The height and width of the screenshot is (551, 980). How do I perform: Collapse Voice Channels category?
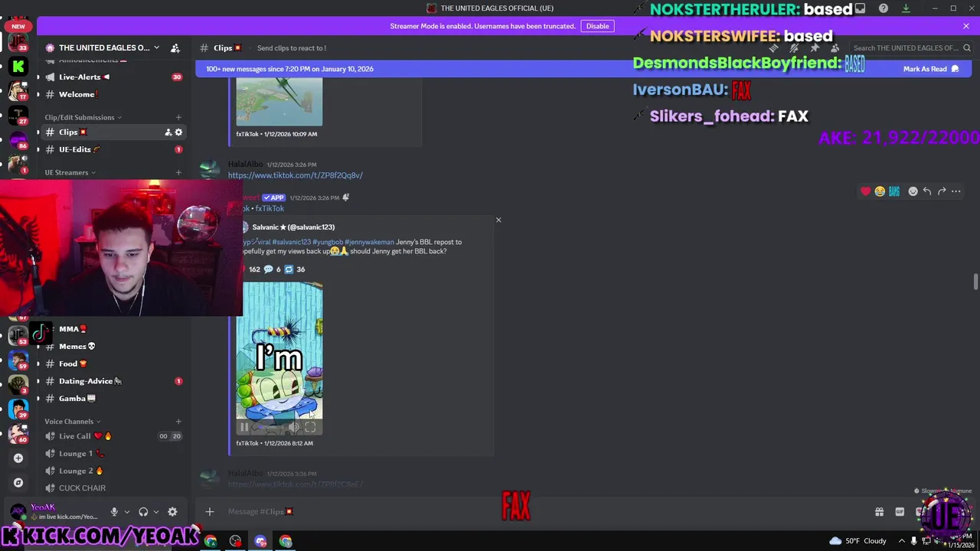(72, 422)
